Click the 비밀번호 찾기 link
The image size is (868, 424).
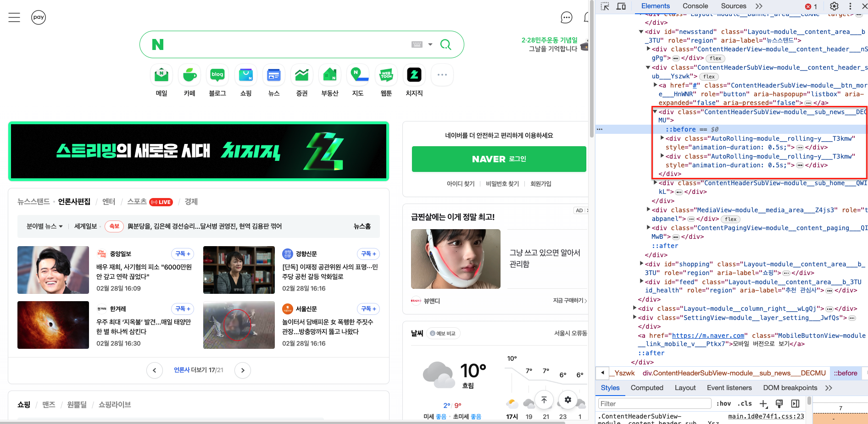coord(502,184)
